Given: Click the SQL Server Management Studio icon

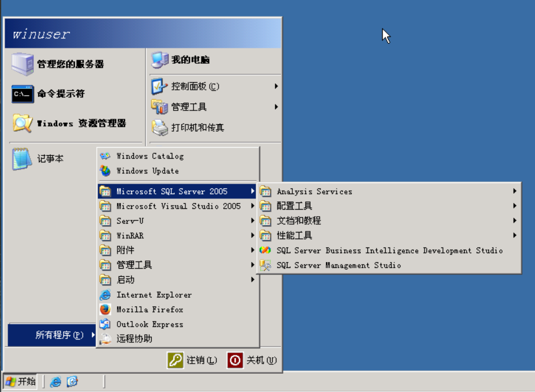Looking at the screenshot, I should pos(265,265).
